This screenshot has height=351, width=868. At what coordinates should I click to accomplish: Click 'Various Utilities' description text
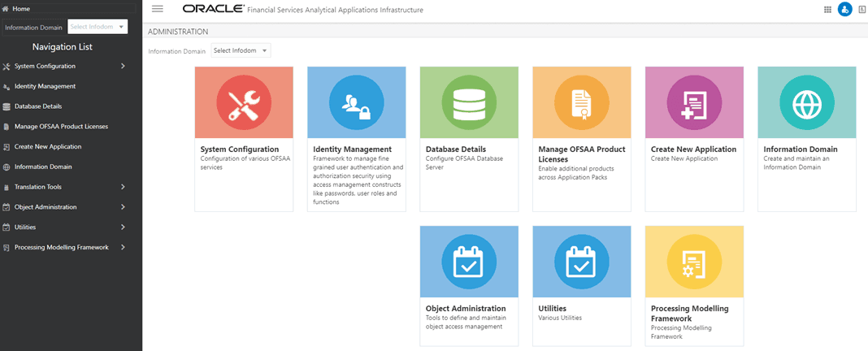click(560, 318)
